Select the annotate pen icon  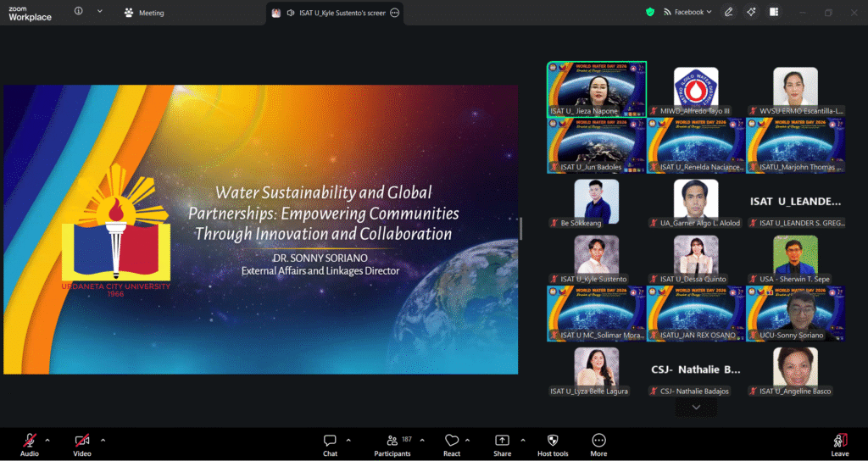[728, 12]
